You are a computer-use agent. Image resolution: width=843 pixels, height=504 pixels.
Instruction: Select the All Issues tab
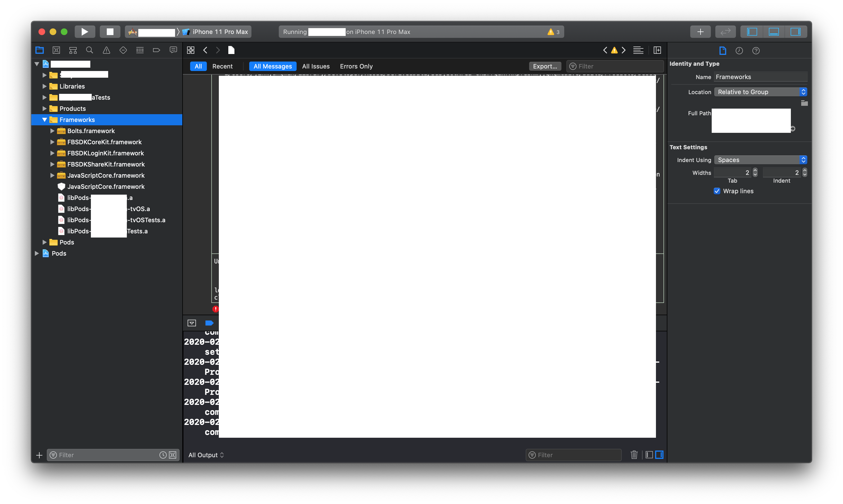(x=316, y=66)
